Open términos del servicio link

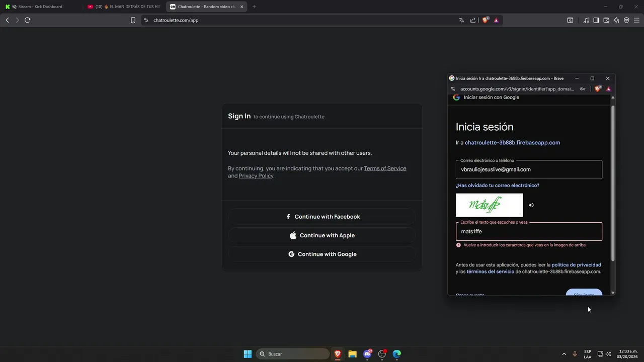[x=491, y=271]
